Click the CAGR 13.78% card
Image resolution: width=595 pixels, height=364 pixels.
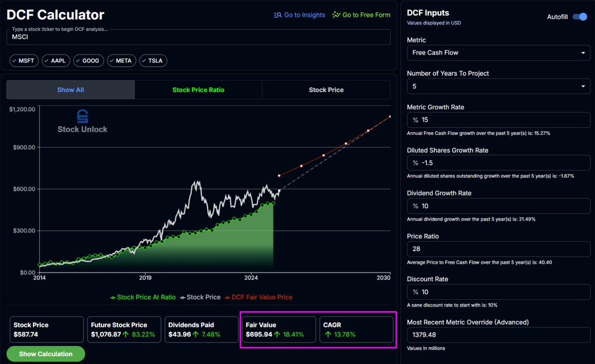(x=357, y=330)
